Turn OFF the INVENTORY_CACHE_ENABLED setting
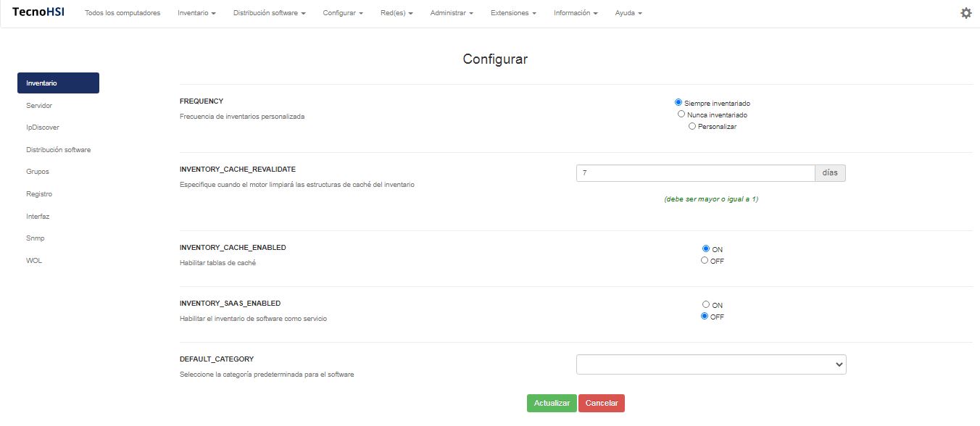Image resolution: width=980 pixels, height=426 pixels. click(x=705, y=261)
